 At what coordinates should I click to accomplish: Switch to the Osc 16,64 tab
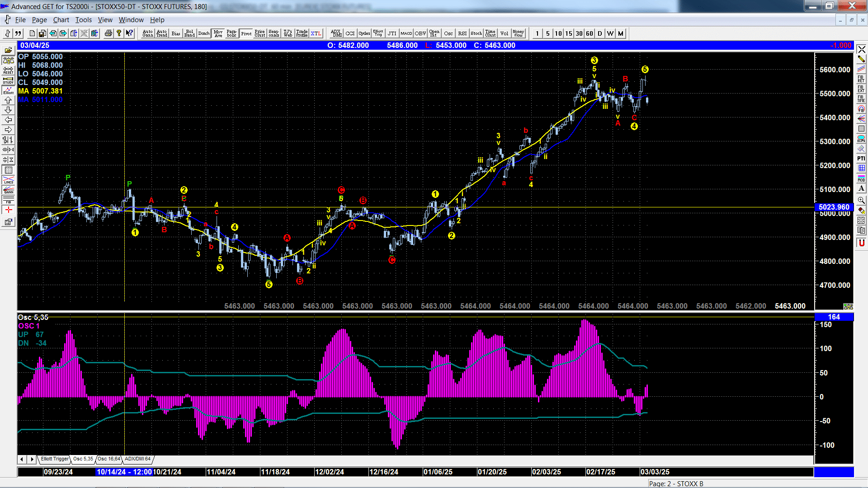pyautogui.click(x=109, y=459)
